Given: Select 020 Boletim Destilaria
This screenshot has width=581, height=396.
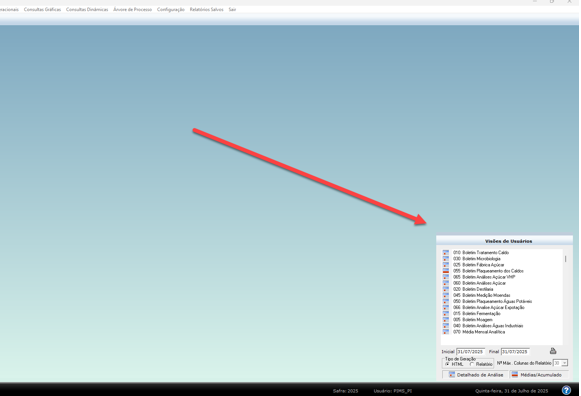Looking at the screenshot, I should 473,289.
